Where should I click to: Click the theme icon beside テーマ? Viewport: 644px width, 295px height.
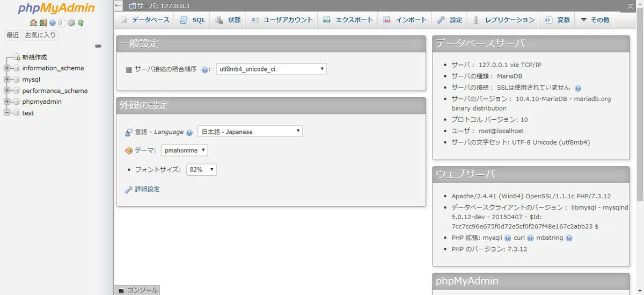coord(129,151)
